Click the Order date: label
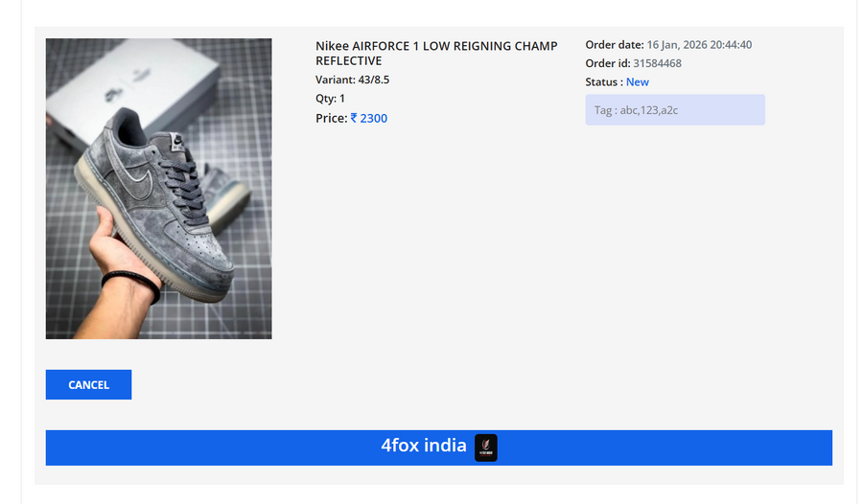 [615, 45]
